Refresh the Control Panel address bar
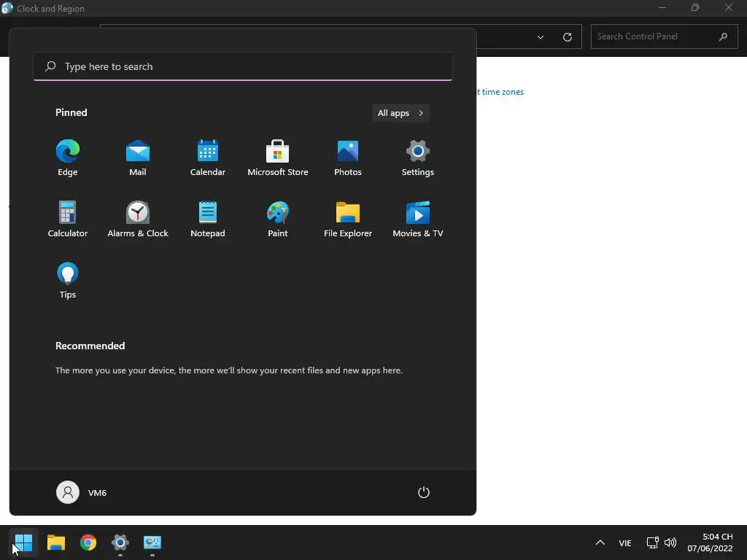This screenshot has width=747, height=560. [x=568, y=36]
